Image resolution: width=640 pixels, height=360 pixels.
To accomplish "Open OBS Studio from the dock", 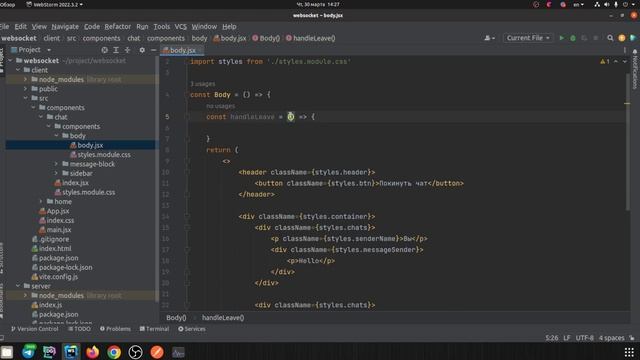I will [x=135, y=351].
